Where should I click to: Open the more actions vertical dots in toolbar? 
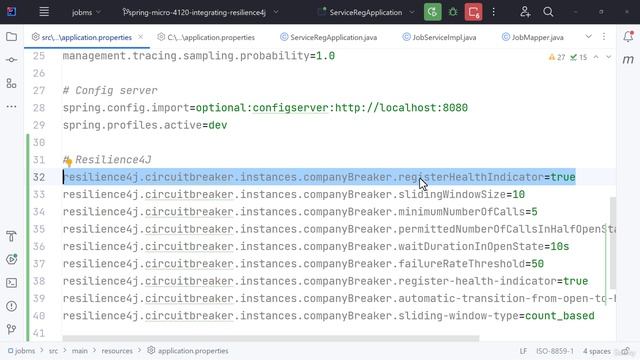pyautogui.click(x=493, y=12)
